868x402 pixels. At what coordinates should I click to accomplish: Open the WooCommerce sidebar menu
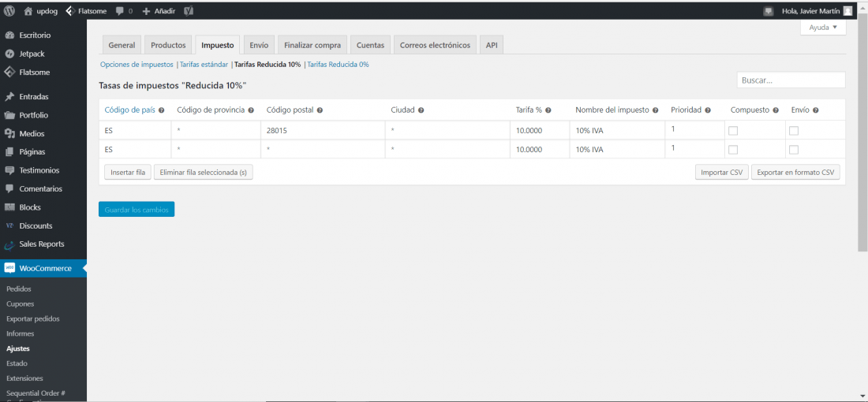(43, 268)
